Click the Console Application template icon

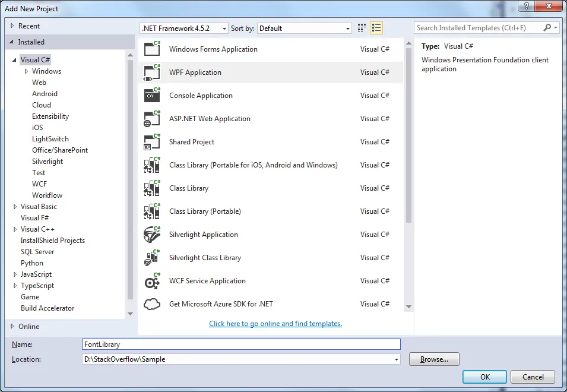coord(152,95)
